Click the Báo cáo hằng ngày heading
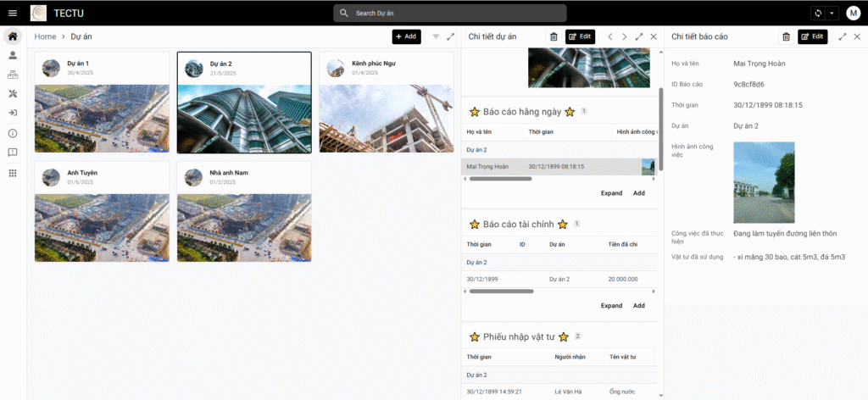Viewport: 868px width, 400px height. (x=522, y=112)
